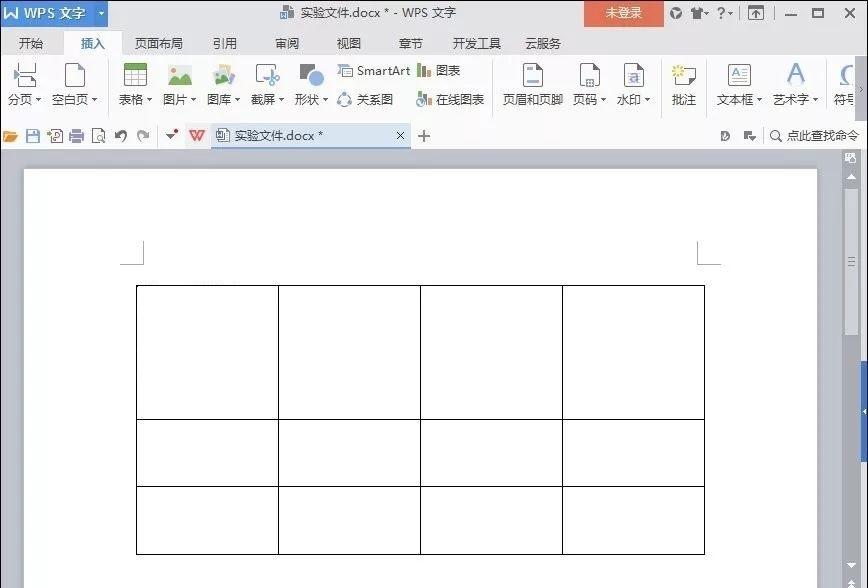Collapse ribbon using upload arrow icon

coord(756,13)
